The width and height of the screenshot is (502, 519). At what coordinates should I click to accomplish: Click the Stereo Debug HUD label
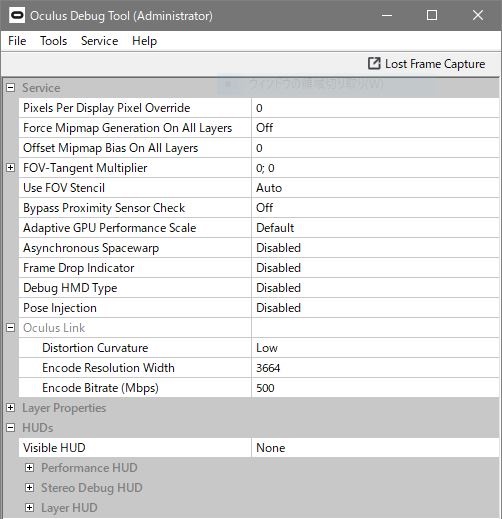92,488
